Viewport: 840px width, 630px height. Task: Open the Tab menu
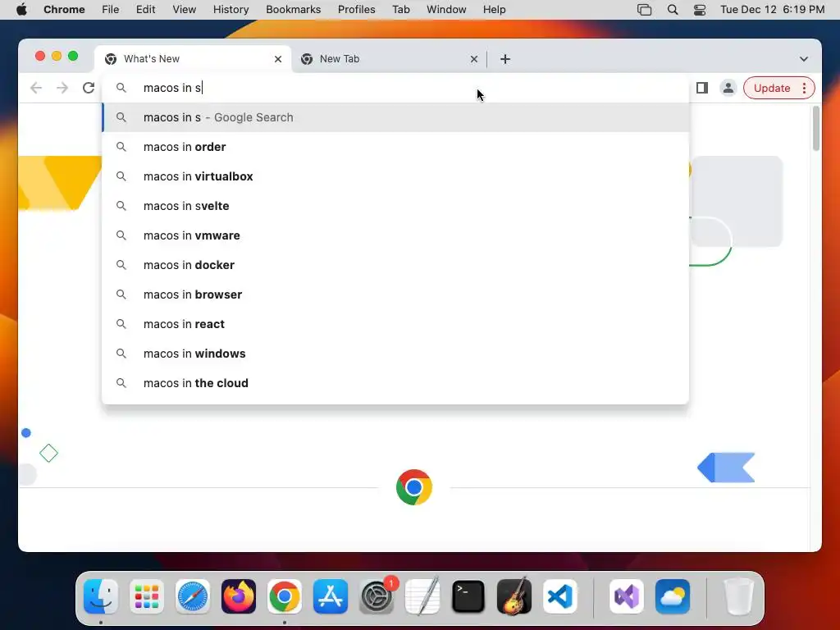[400, 10]
